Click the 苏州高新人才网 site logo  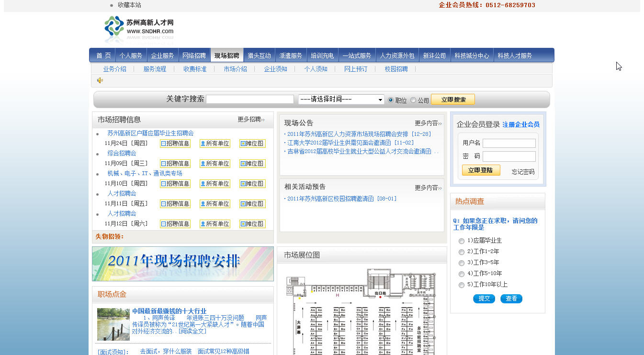(x=139, y=30)
